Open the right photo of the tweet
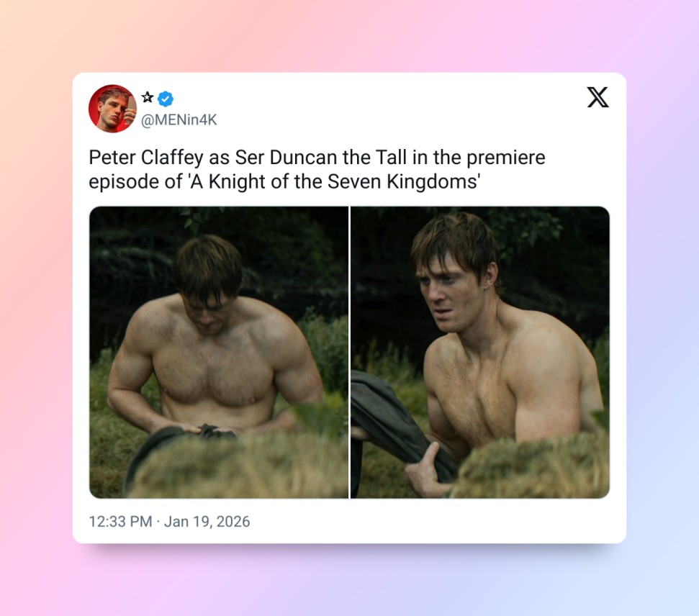The image size is (699, 616). [480, 352]
